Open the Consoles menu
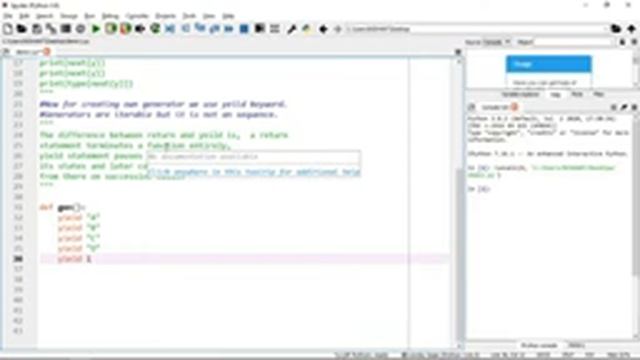640x360 pixels. click(137, 16)
